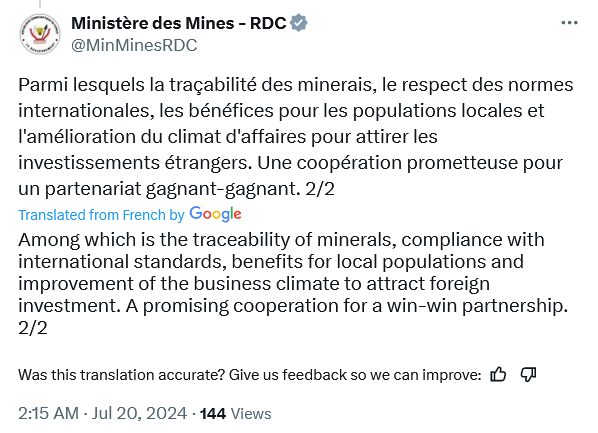Give the translation a thumbs up
Viewport: 598px width, 433px height.
498,375
